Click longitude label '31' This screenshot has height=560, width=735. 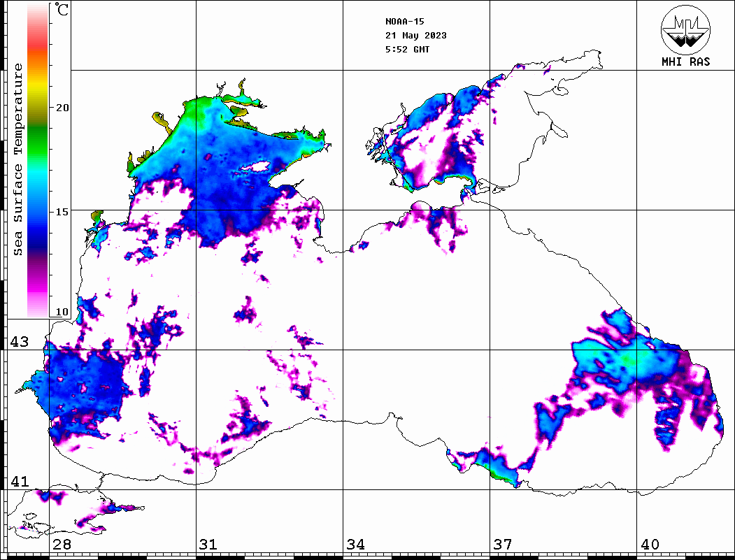click(208, 544)
